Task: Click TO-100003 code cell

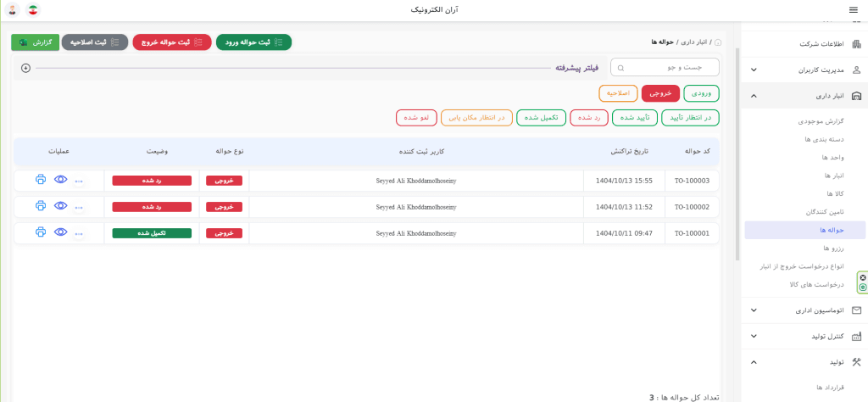Action: pos(692,181)
